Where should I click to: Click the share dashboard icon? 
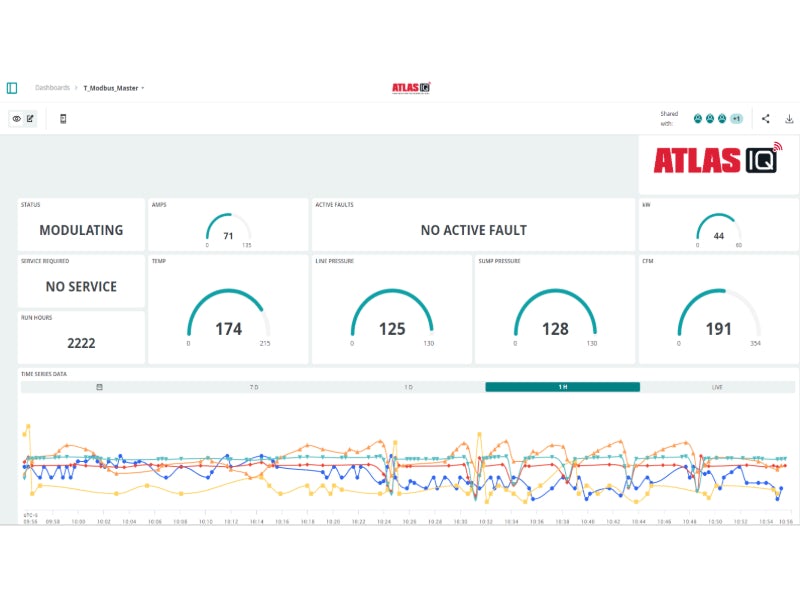coord(765,119)
